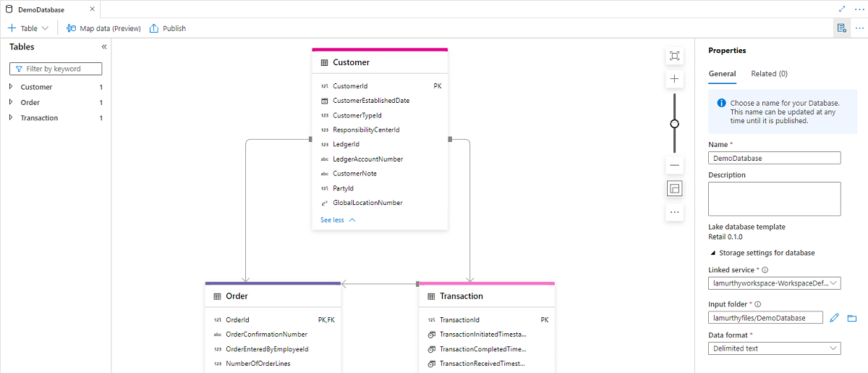Expand the Transaction tree item
Image resolution: width=868 pixels, height=373 pixels.
click(11, 117)
